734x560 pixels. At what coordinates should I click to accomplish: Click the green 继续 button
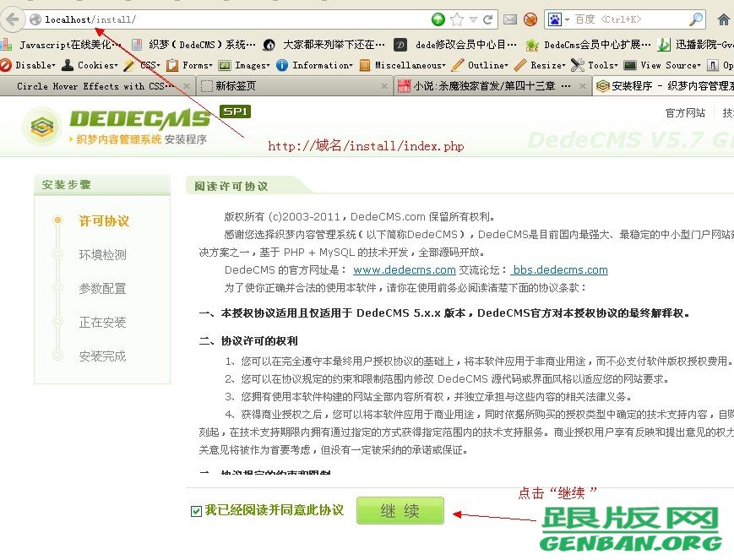400,510
